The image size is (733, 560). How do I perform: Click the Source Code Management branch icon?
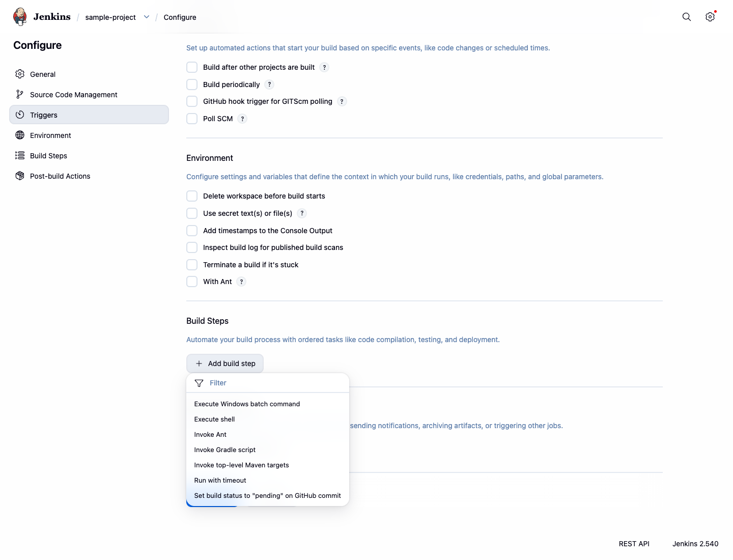tap(20, 94)
